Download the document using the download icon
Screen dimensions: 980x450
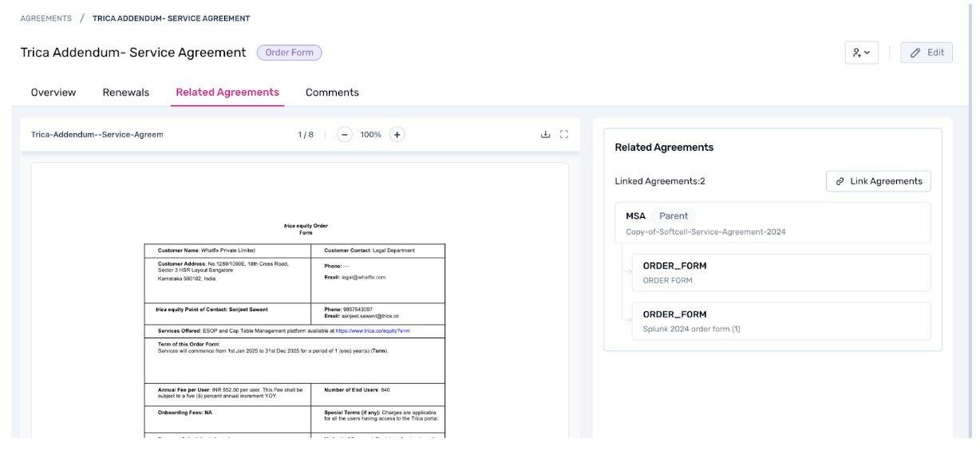[546, 134]
